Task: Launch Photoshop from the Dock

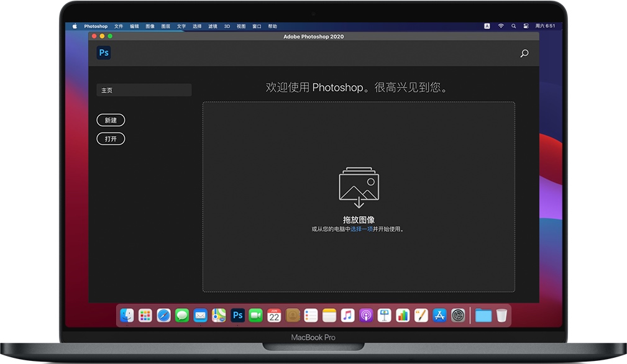Action: pos(237,316)
